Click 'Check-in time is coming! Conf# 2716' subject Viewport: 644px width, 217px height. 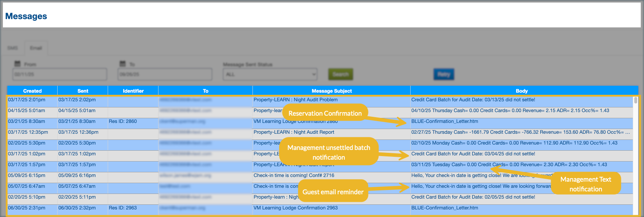point(294,176)
